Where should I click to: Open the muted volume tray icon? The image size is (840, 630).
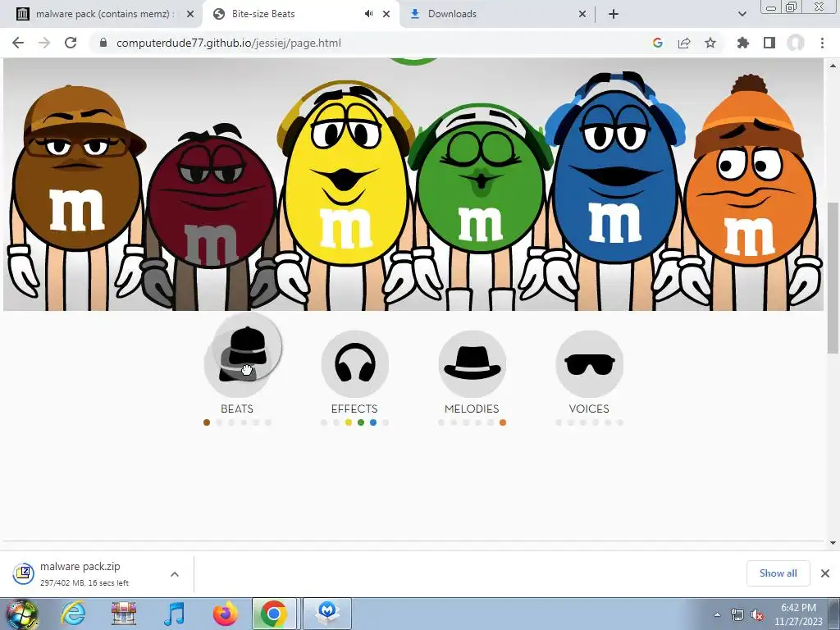tap(757, 614)
